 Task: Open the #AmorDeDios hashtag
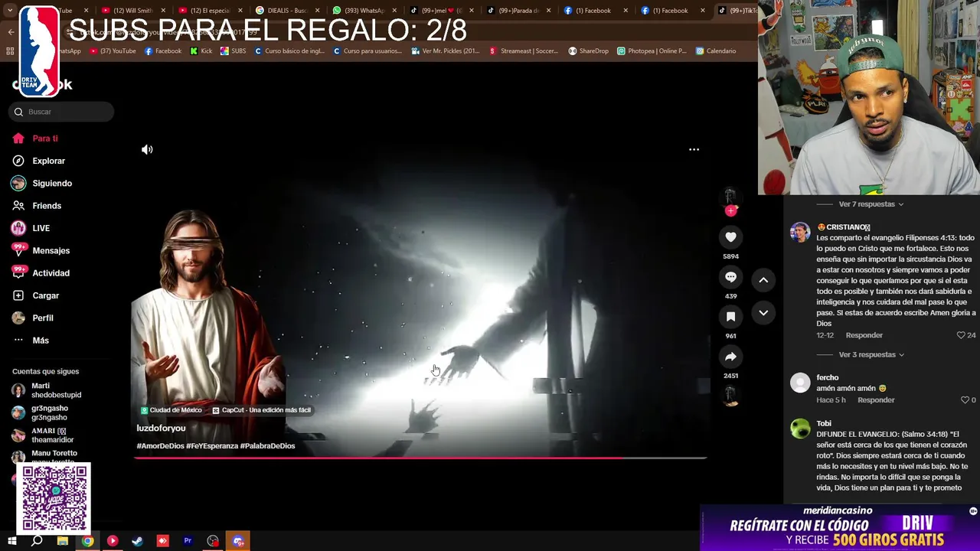tap(160, 446)
